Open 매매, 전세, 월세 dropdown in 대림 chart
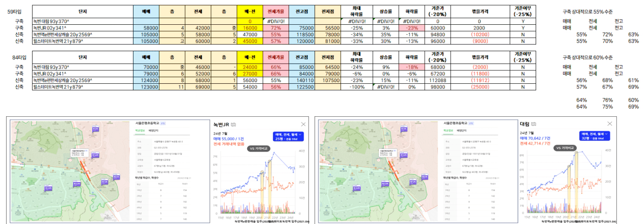The width and height of the screenshot is (644, 224). click(x=594, y=136)
